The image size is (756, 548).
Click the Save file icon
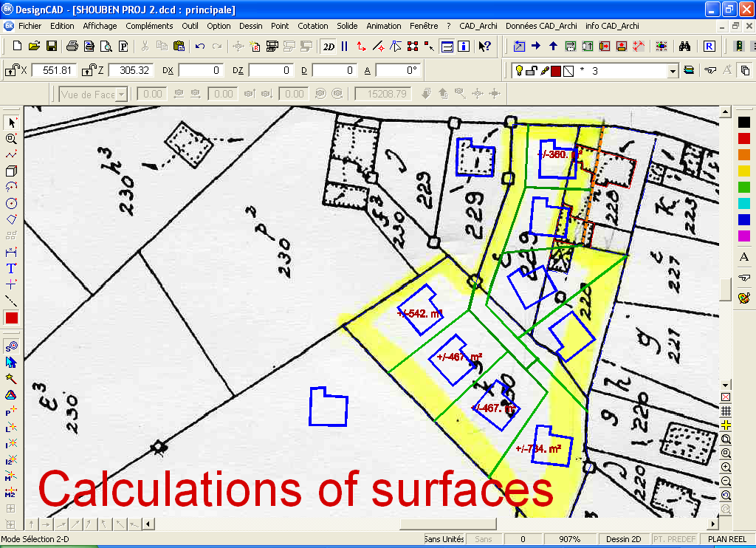coord(51,46)
